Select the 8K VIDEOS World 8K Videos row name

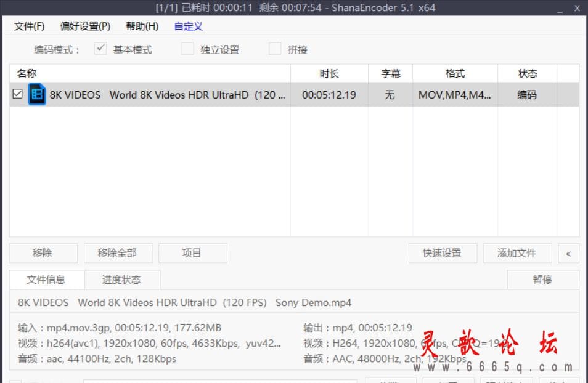click(167, 95)
